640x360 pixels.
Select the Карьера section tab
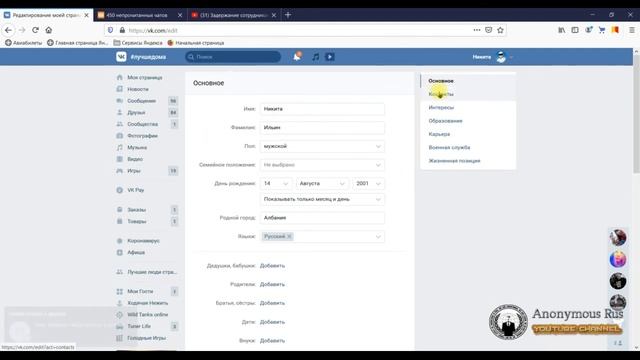tap(468, 134)
